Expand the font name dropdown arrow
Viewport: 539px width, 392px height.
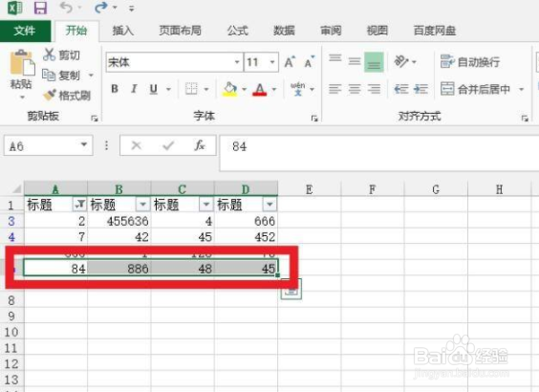point(237,62)
